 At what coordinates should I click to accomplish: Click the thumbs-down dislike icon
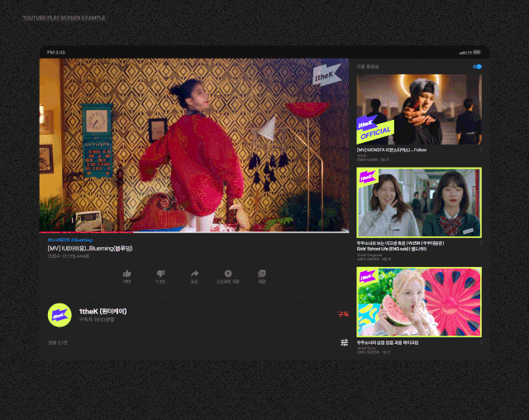coord(161,273)
